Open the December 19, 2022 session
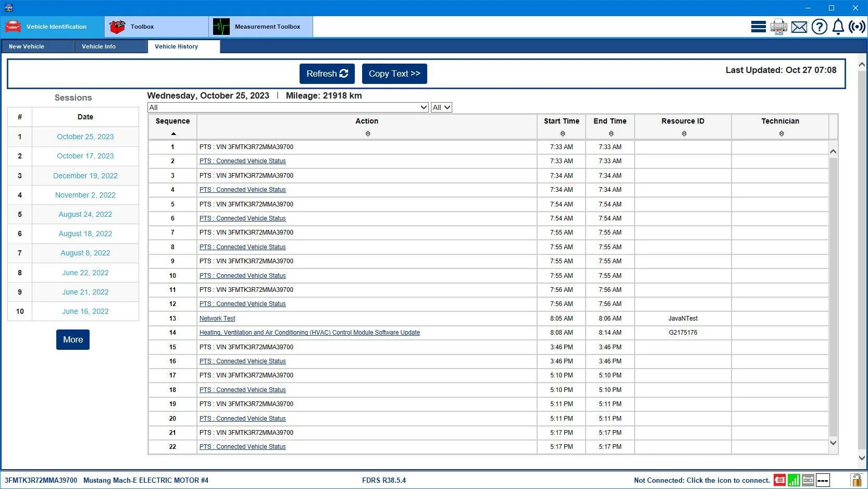Viewport: 868px width, 489px height. pos(85,176)
